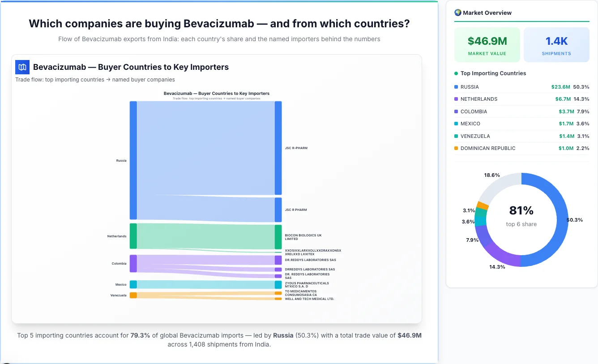Image resolution: width=598 pixels, height=364 pixels.
Task: Toggle the NETHERLANDS entry in the country list
Action: (521, 99)
